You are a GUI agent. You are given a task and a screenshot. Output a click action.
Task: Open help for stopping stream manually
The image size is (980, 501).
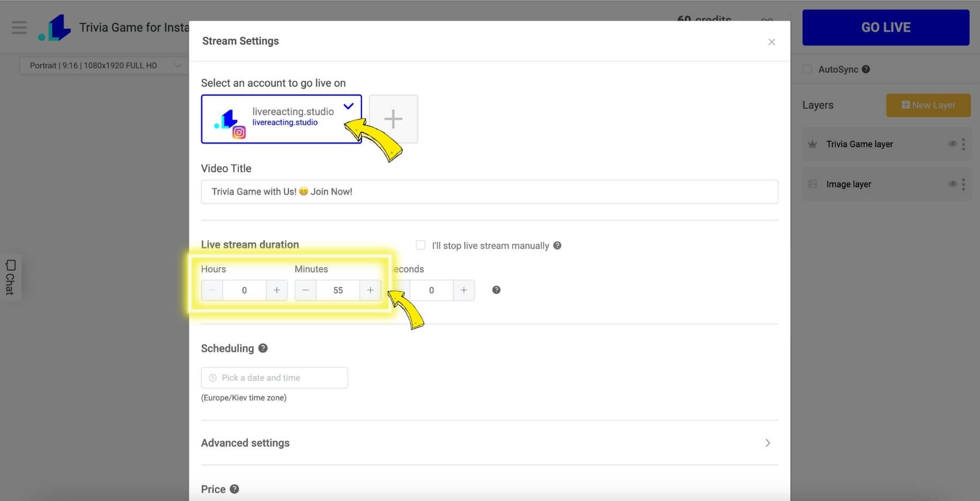tap(557, 245)
